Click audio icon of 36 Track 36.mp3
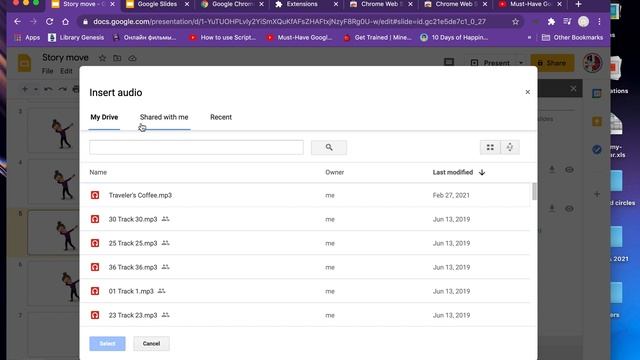The width and height of the screenshot is (640, 360). pyautogui.click(x=95, y=267)
